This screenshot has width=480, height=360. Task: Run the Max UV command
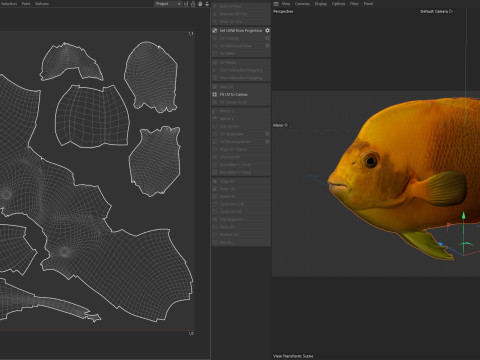(x=241, y=87)
